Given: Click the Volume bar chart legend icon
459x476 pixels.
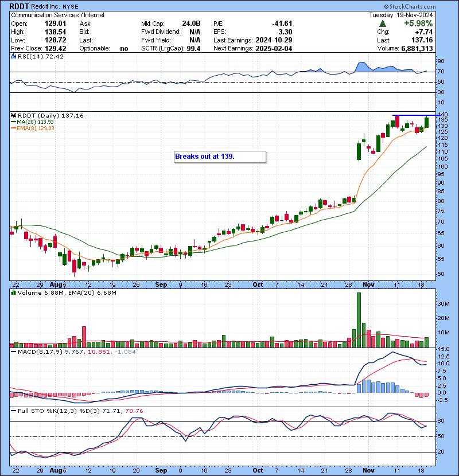Looking at the screenshot, I should (x=13, y=292).
